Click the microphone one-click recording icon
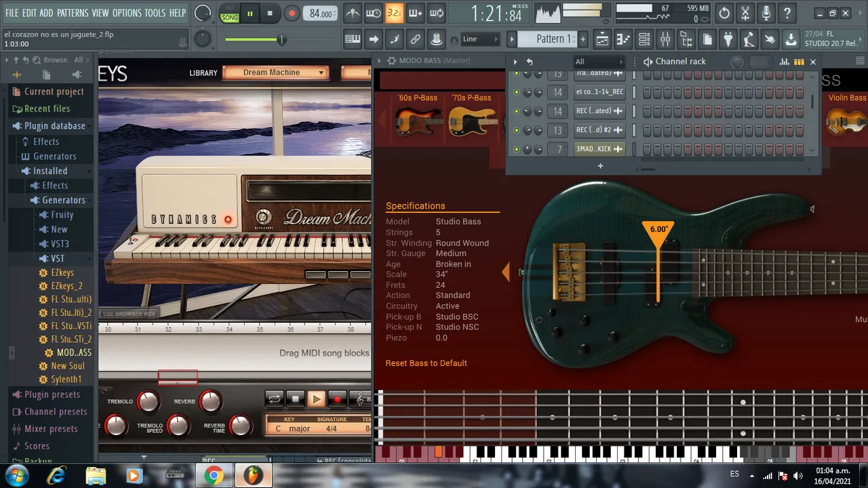The width and height of the screenshot is (868, 488). [x=766, y=13]
